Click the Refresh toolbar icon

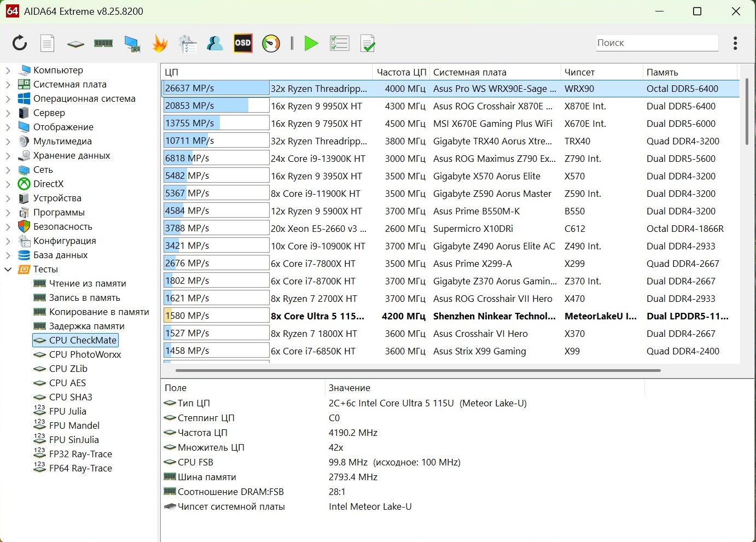tap(20, 43)
